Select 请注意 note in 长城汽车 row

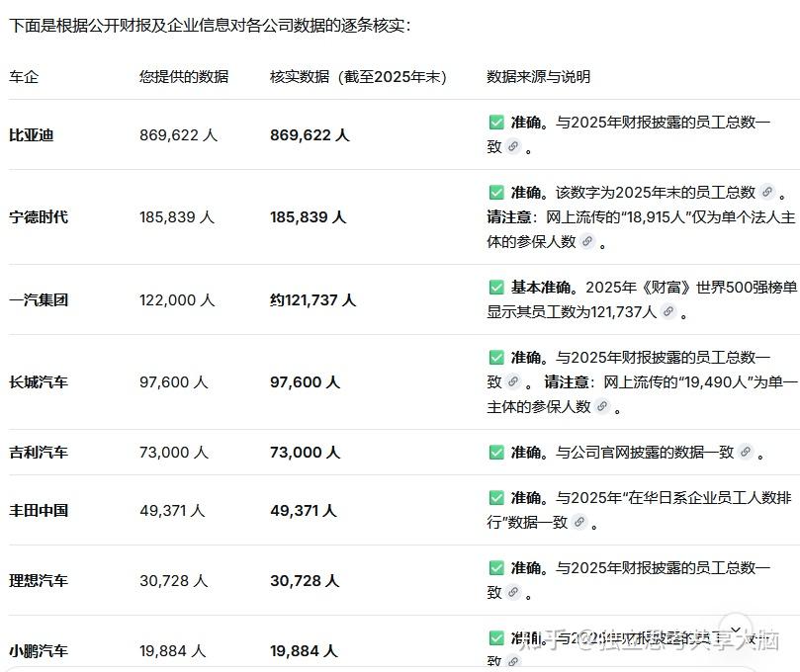[567, 381]
